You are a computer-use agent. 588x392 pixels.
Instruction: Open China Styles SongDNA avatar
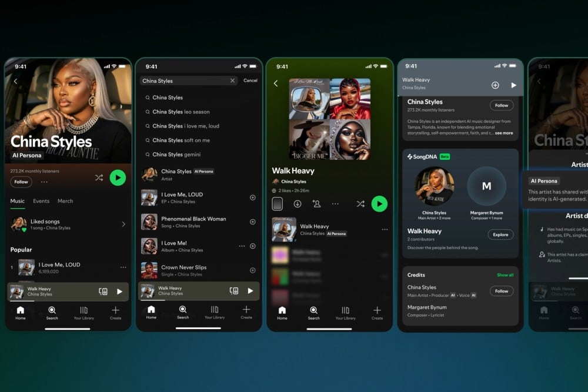click(x=435, y=186)
